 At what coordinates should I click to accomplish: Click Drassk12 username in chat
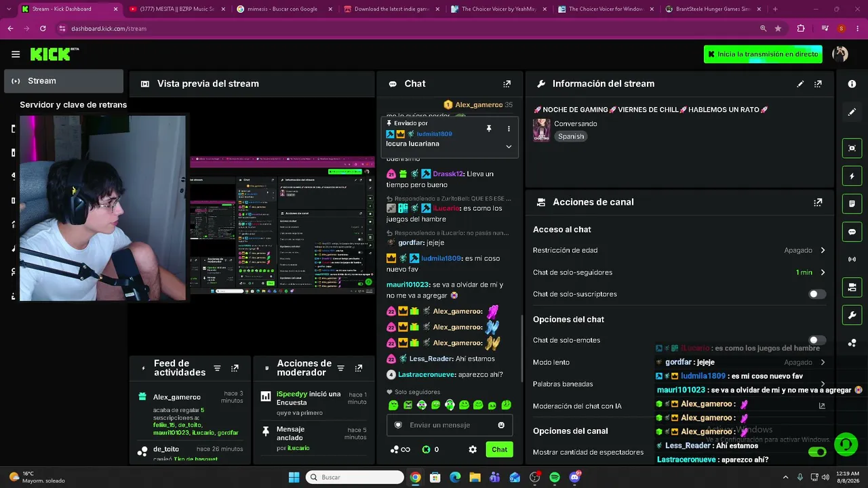coord(448,174)
